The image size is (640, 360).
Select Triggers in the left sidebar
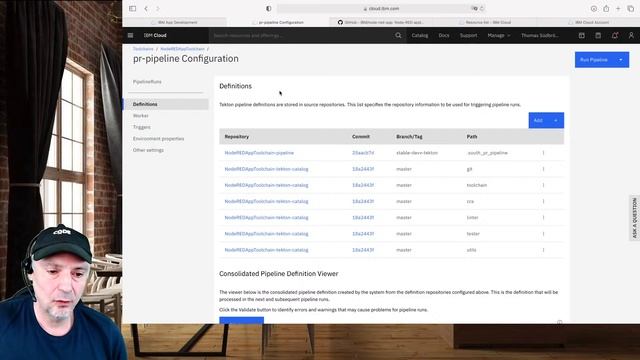tap(142, 127)
